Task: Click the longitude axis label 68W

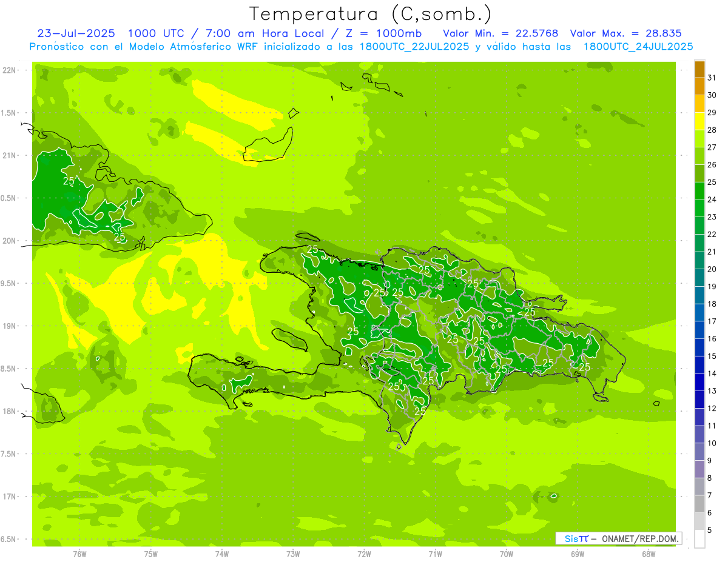Action: pyautogui.click(x=649, y=554)
